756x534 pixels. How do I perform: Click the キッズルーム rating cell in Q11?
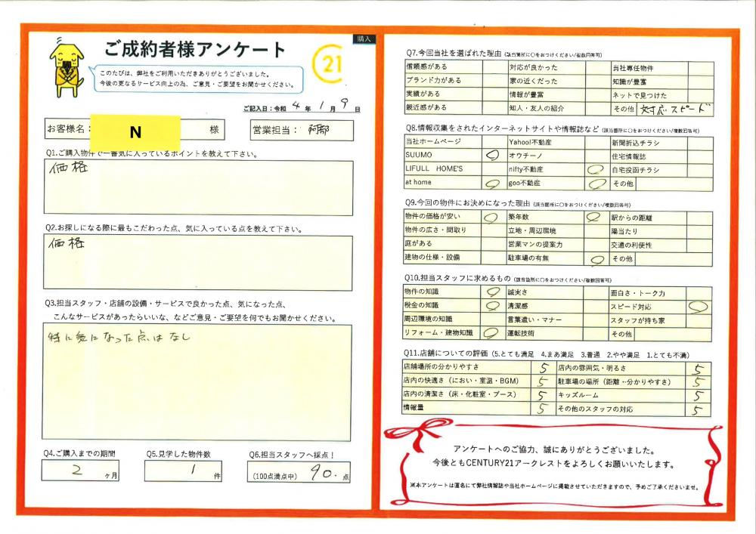coord(696,395)
